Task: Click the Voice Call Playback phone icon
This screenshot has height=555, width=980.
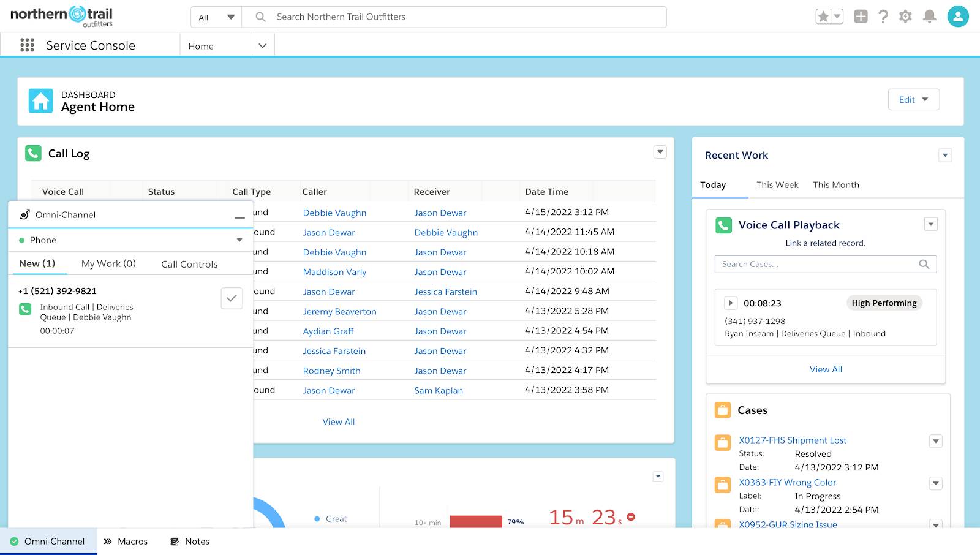Action: (x=723, y=225)
